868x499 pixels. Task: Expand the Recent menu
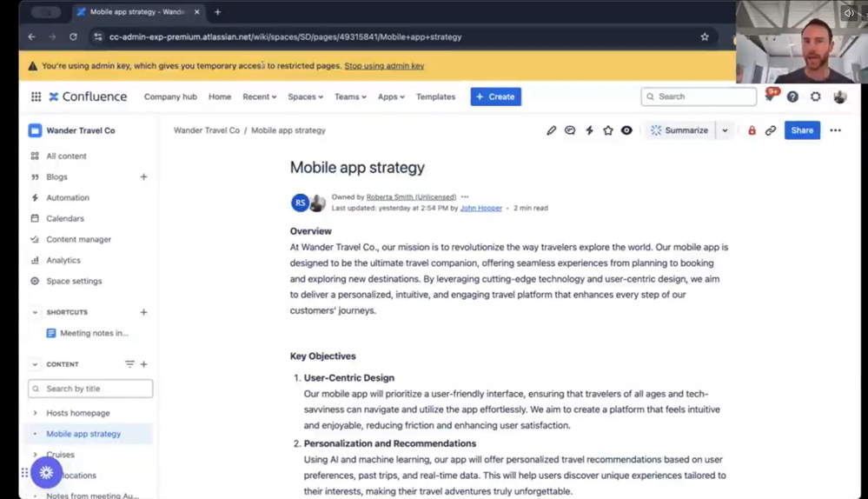pyautogui.click(x=259, y=96)
